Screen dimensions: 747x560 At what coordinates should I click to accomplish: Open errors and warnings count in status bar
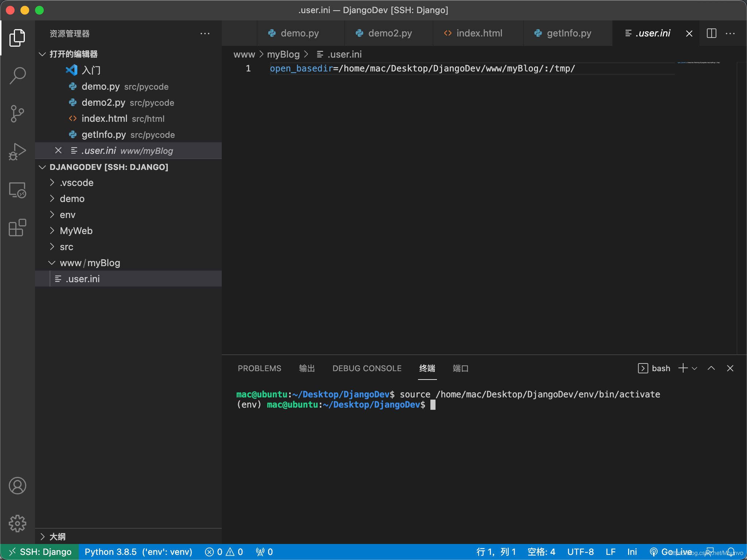click(x=224, y=552)
